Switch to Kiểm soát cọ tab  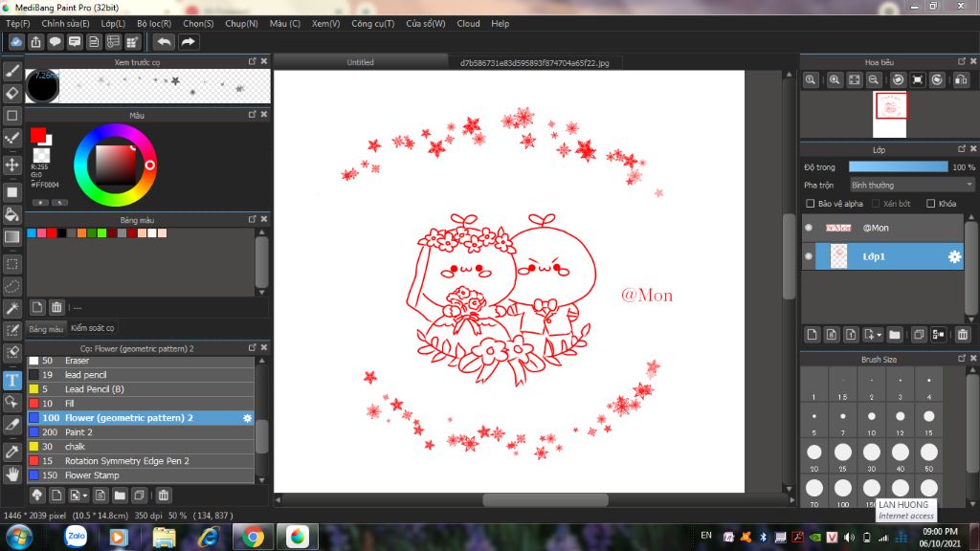tap(93, 328)
